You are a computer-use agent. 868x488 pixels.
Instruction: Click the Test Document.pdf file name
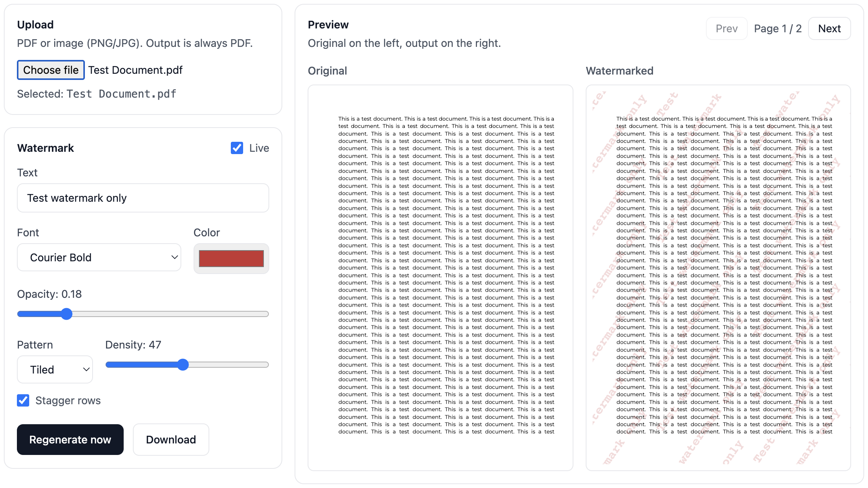(135, 70)
